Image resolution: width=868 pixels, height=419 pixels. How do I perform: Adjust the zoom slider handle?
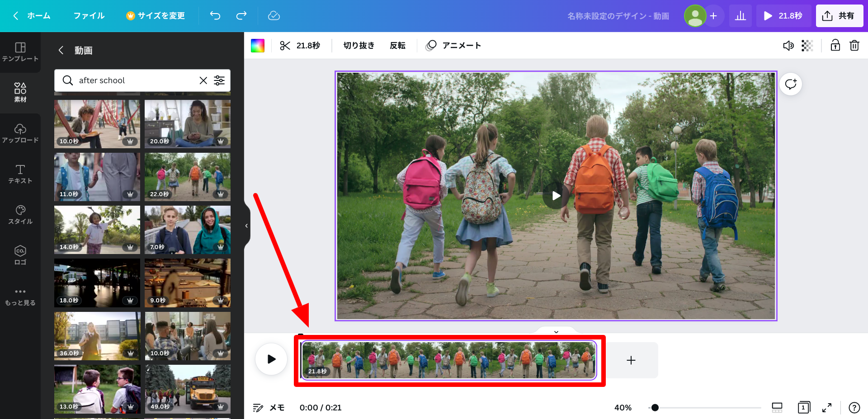pos(655,408)
